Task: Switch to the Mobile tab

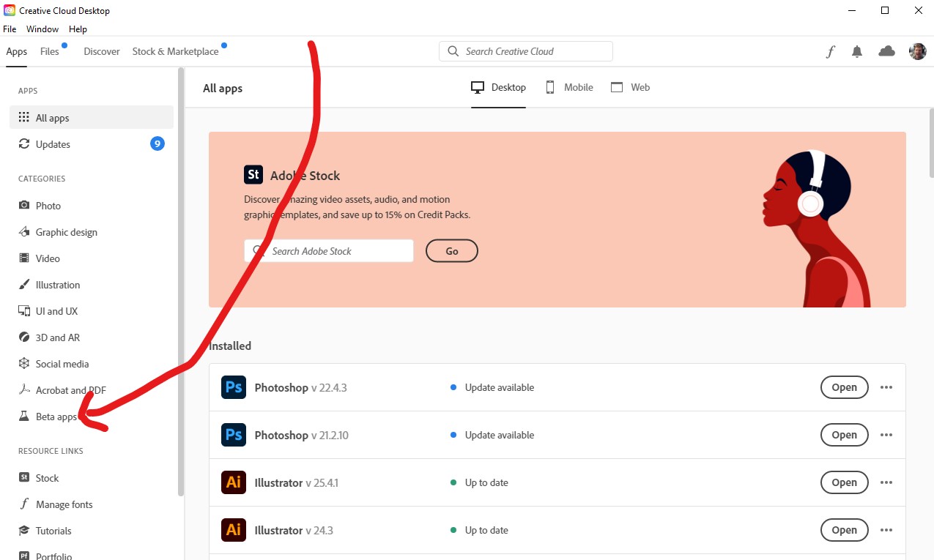Action: tap(568, 87)
